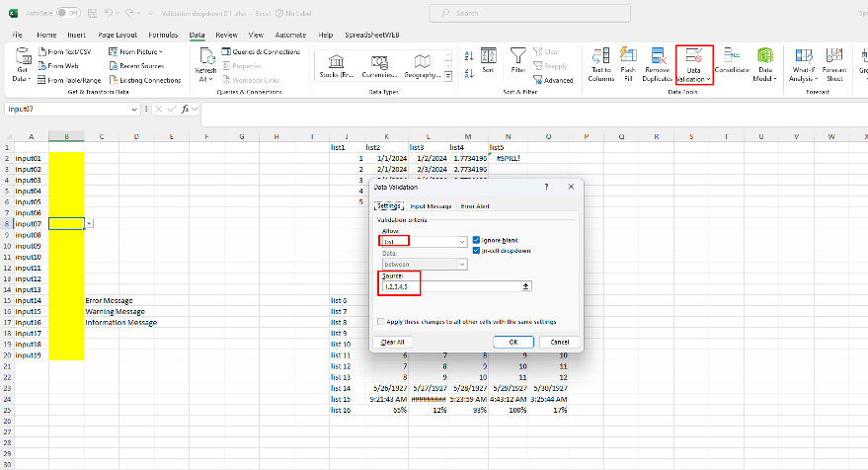The width and height of the screenshot is (868, 470).
Task: Open From Picture import option
Action: coord(135,51)
